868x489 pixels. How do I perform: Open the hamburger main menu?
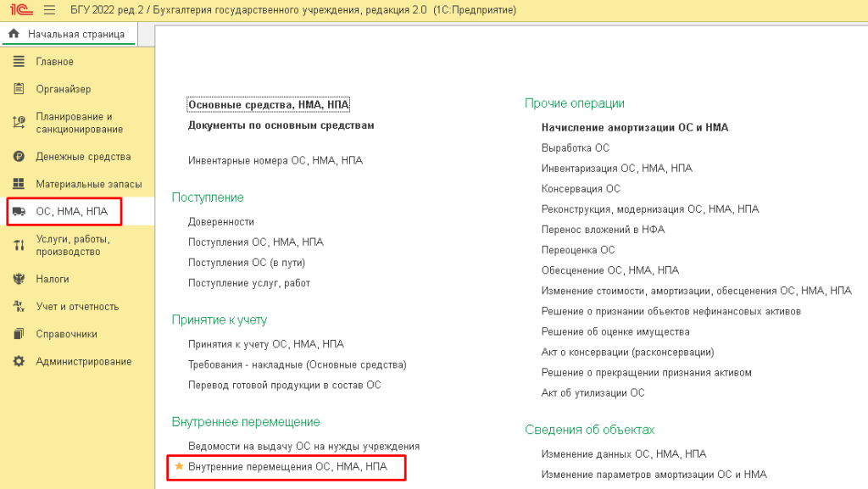tap(49, 10)
